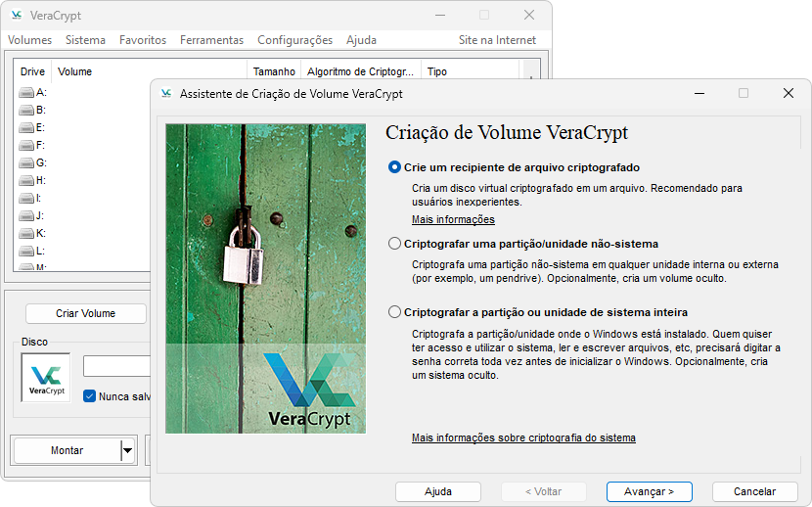812x507 pixels.
Task: Minimize the volume creation wizard window
Action: 699,93
